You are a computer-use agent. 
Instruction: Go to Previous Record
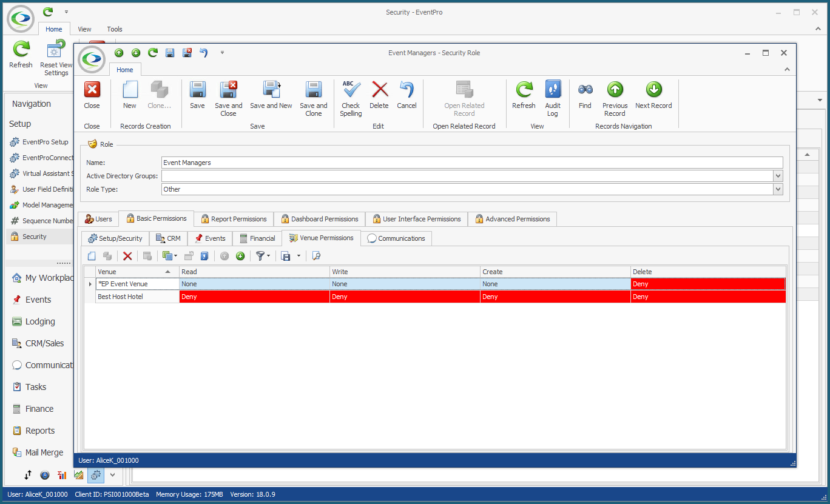pyautogui.click(x=615, y=99)
